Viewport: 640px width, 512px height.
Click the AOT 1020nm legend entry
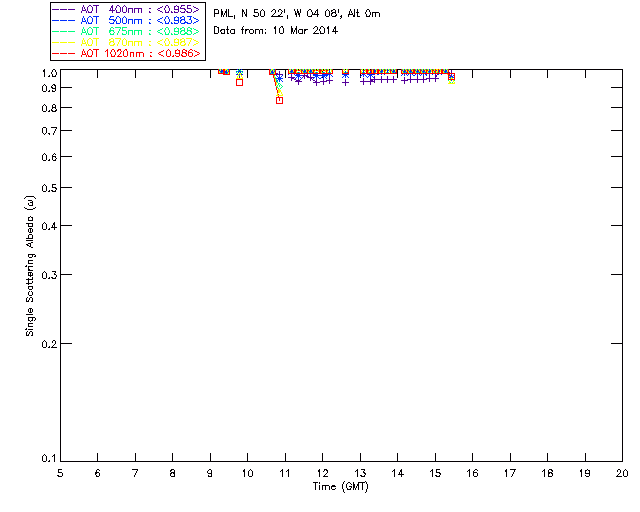click(x=126, y=53)
